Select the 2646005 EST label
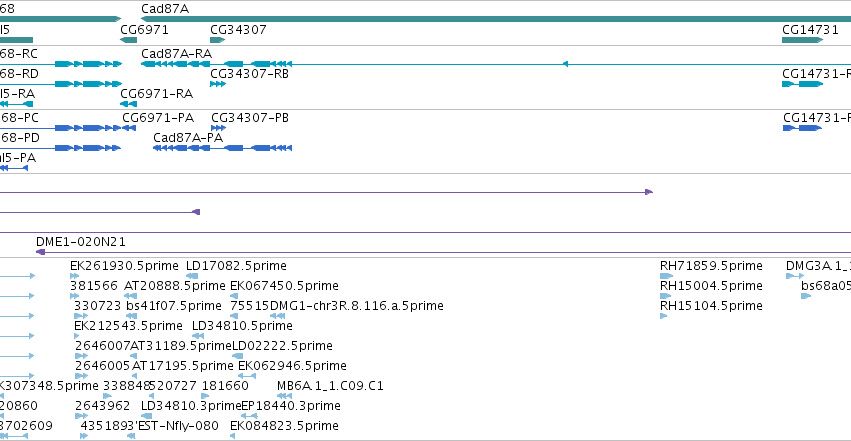Viewport: 851px width, 441px height. tap(103, 366)
